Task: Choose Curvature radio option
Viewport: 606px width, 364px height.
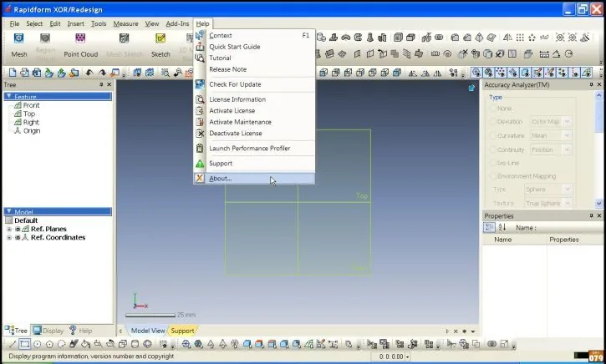Action: coord(493,135)
